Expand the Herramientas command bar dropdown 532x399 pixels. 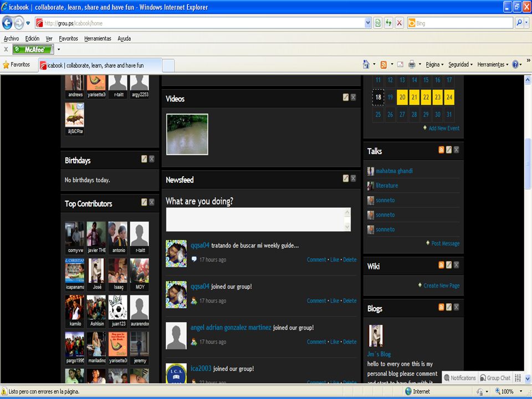[x=493, y=64]
